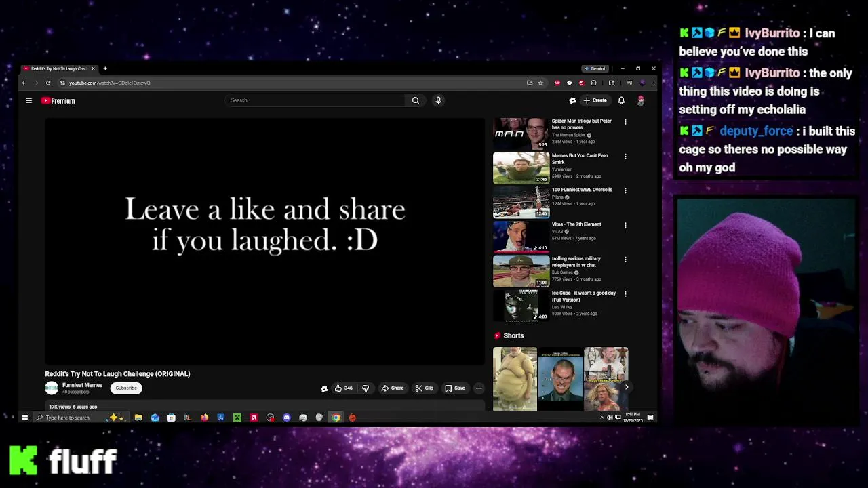Screen dimensions: 868x488
Task: Close the Reddit's Try Not To Laugh tab
Action: point(93,68)
